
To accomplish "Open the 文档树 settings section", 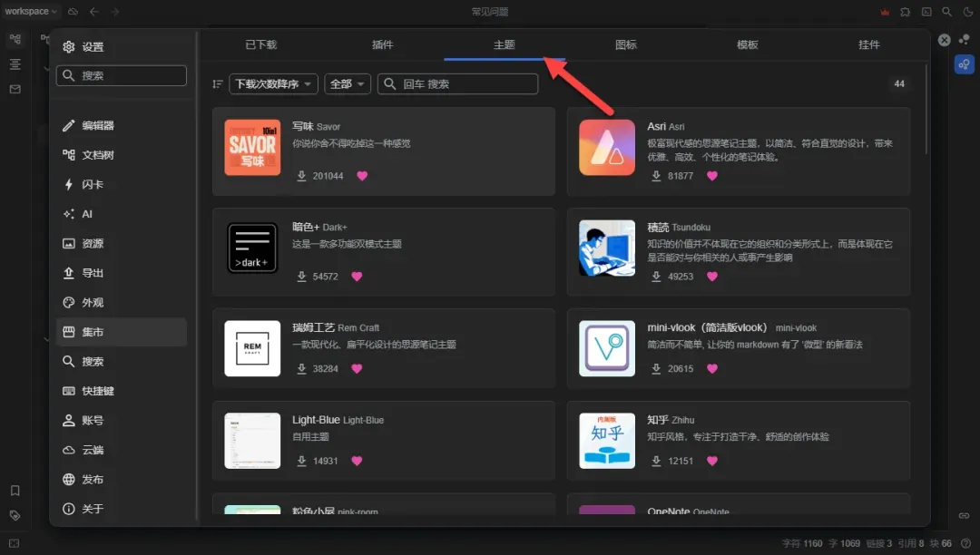I will (x=122, y=155).
